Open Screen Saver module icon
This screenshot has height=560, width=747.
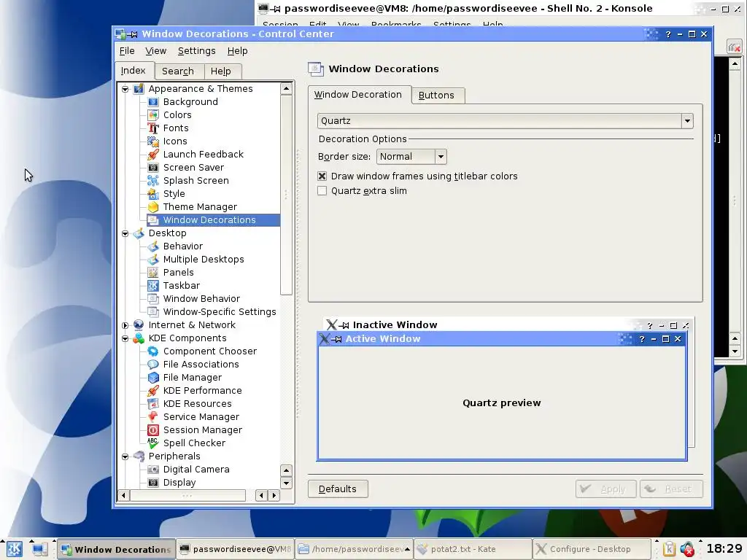153,168
